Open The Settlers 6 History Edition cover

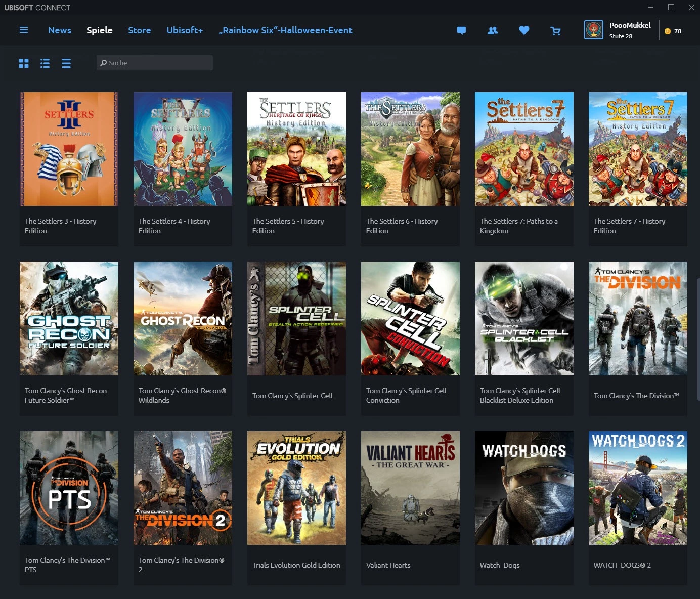click(410, 149)
